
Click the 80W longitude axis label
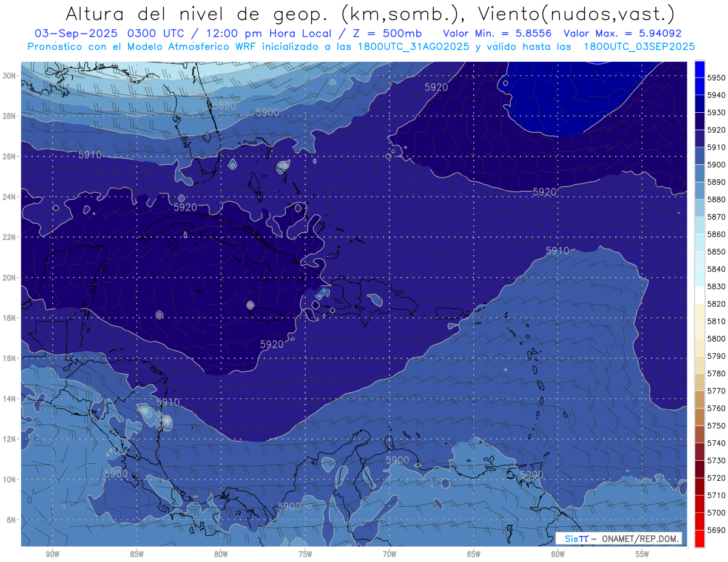point(221,554)
